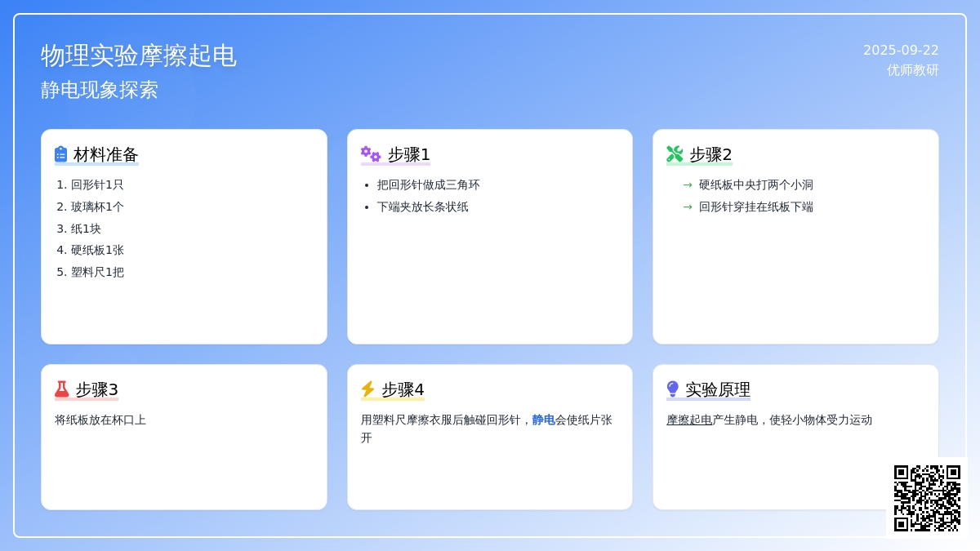The width and height of the screenshot is (980, 551).
Task: Click the date 2025-09-22
Action: [x=901, y=50]
